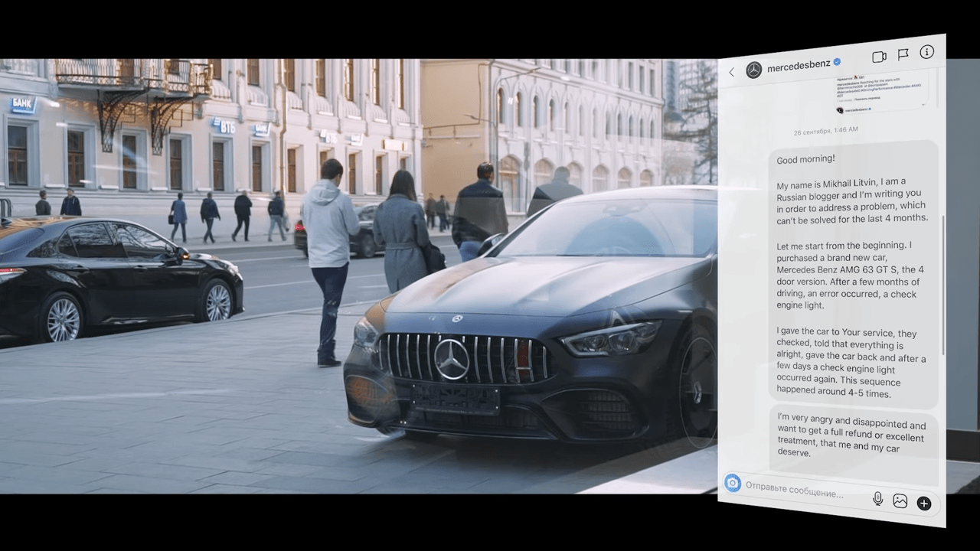Open the mercedesbenz profile avatar
Viewport: 980px width, 551px height.
click(754, 70)
